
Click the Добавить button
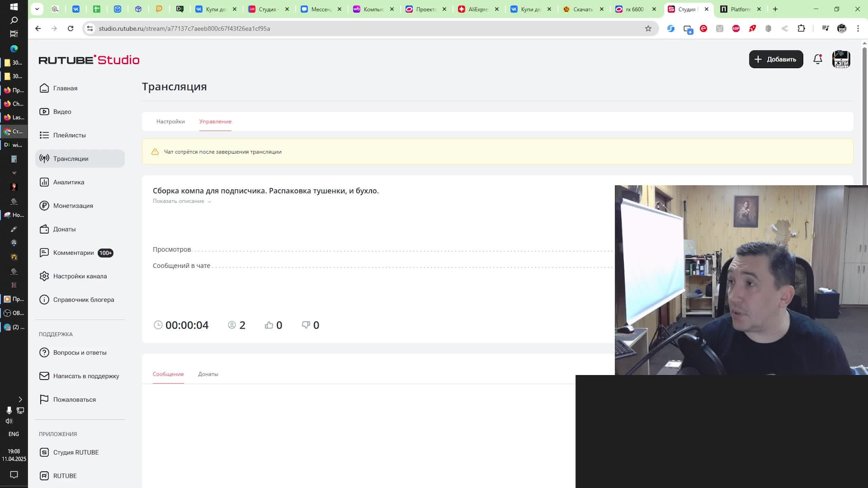pyautogui.click(x=776, y=59)
